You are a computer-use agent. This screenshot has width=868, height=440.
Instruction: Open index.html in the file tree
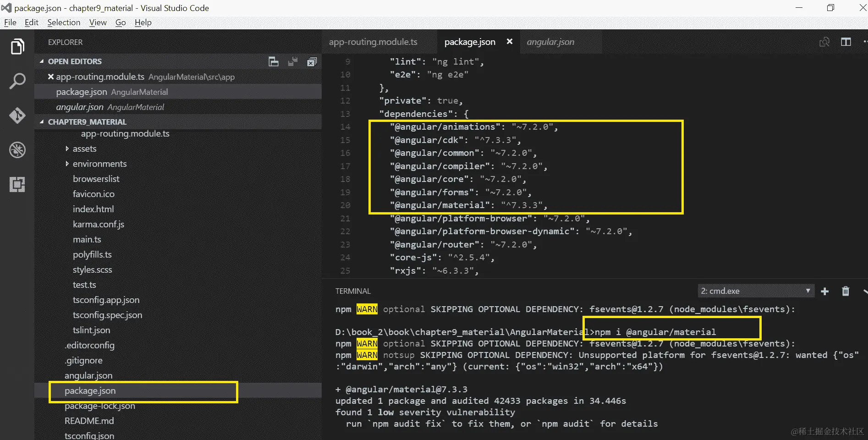[93, 209]
